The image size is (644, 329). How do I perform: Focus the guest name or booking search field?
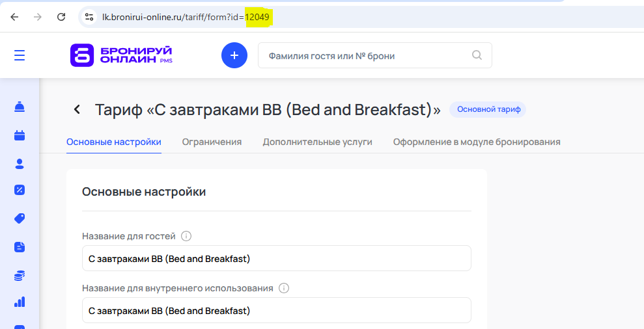365,56
